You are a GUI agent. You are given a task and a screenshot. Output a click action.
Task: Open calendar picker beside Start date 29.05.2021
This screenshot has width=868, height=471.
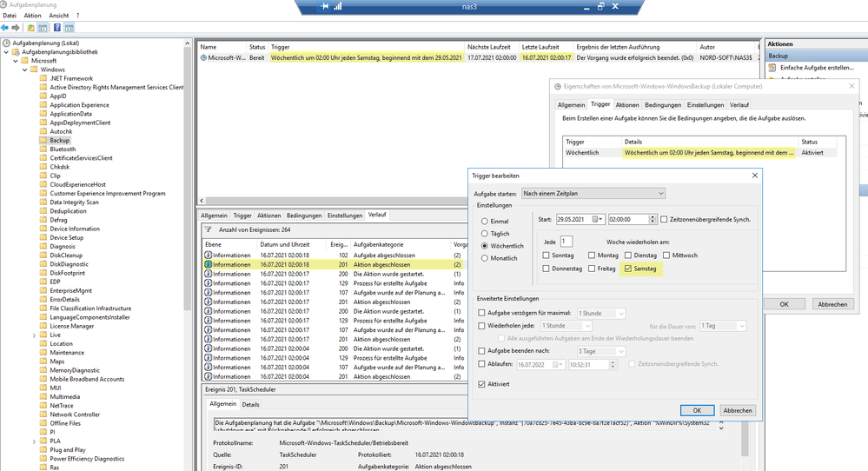[597, 219]
